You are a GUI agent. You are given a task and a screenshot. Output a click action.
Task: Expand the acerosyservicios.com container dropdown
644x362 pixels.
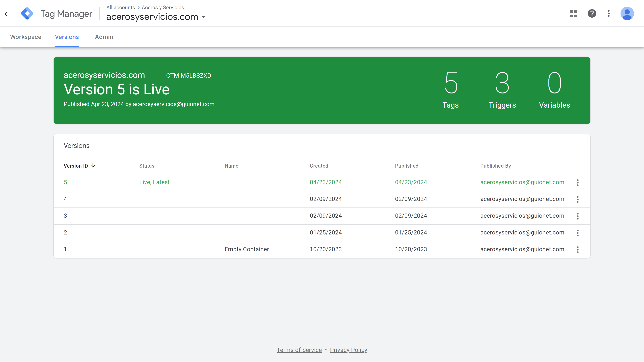(203, 17)
